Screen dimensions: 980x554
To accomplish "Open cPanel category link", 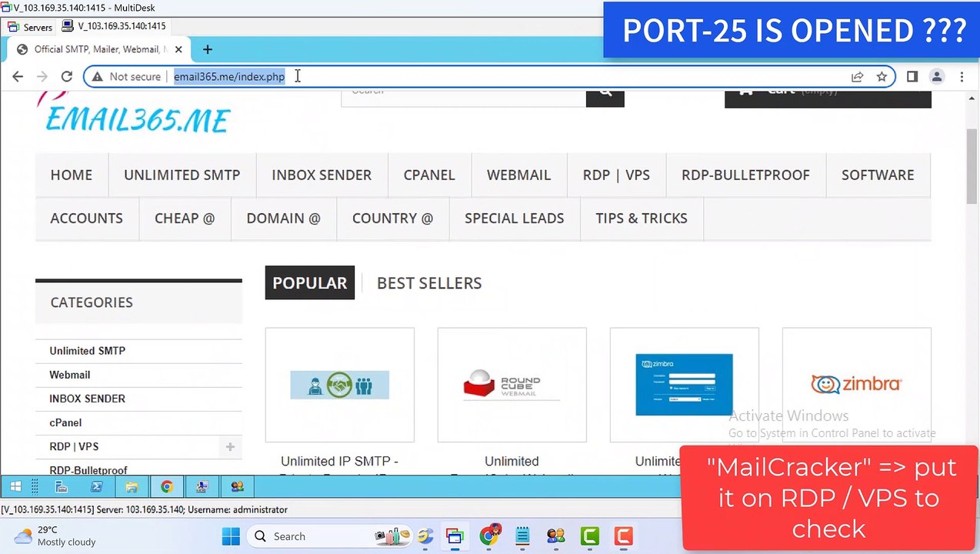I will tap(65, 422).
